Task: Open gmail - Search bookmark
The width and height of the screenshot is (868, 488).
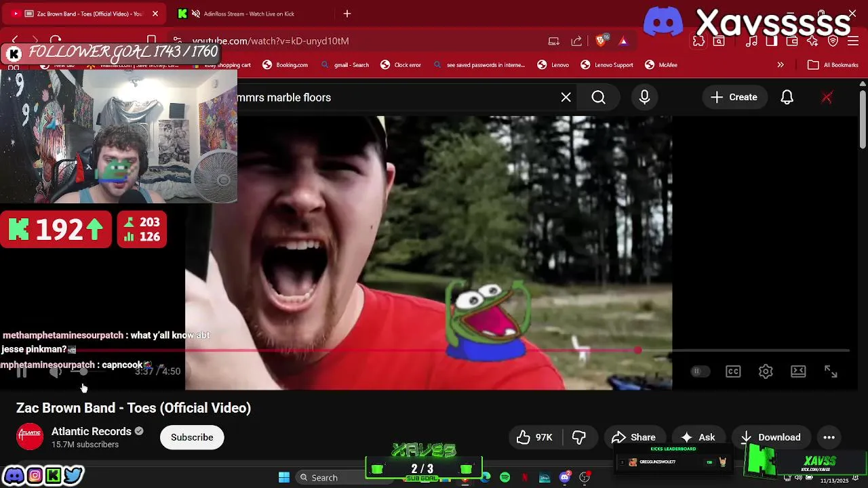Action: pos(344,65)
